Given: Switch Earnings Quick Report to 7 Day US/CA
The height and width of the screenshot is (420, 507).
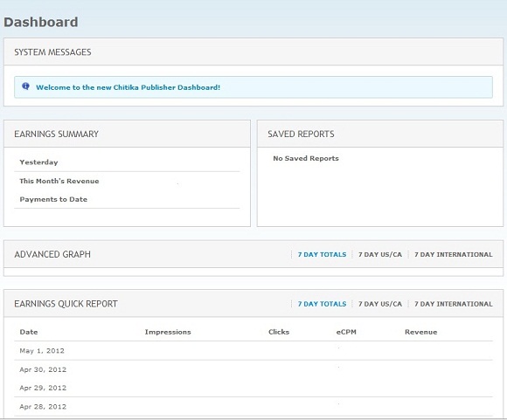Looking at the screenshot, I should (x=380, y=304).
